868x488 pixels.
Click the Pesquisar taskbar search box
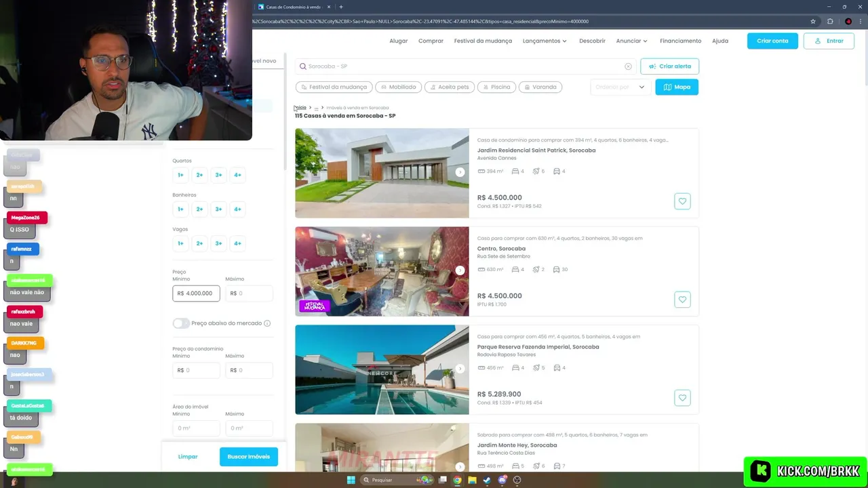pyautogui.click(x=397, y=480)
